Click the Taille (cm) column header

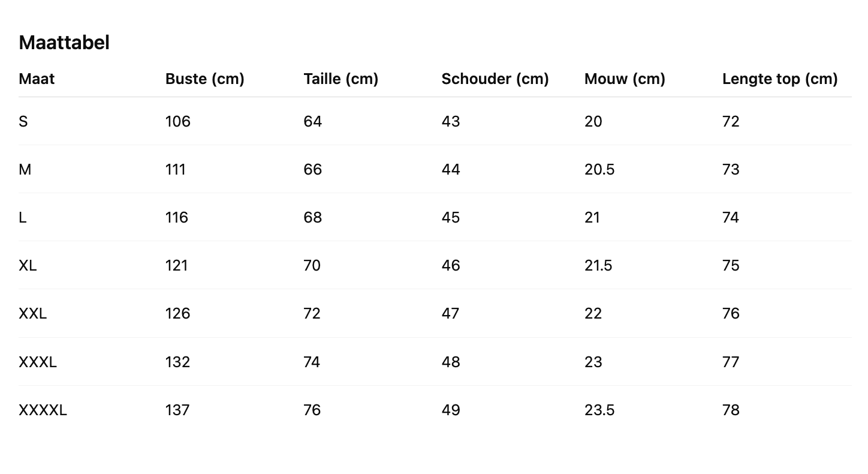pos(340,79)
